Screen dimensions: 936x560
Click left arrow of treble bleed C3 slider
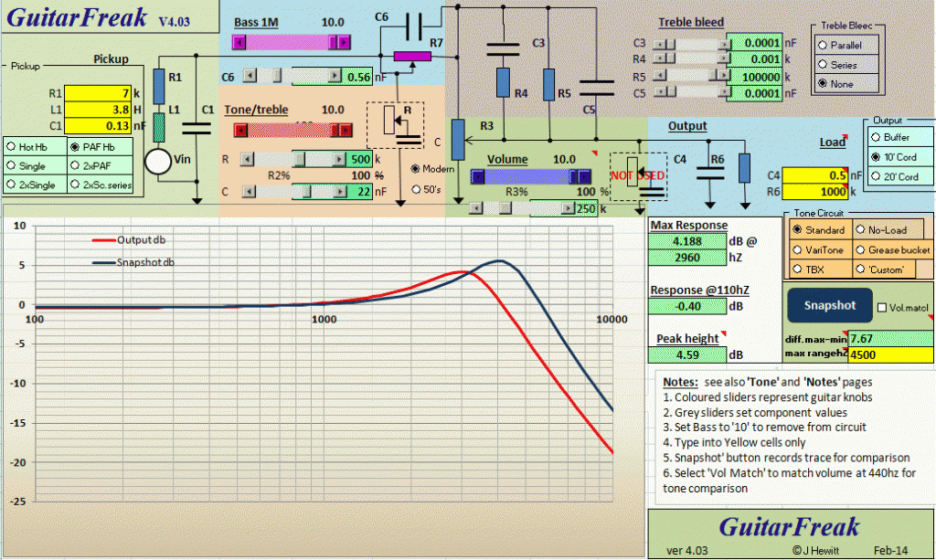pyautogui.click(x=658, y=44)
